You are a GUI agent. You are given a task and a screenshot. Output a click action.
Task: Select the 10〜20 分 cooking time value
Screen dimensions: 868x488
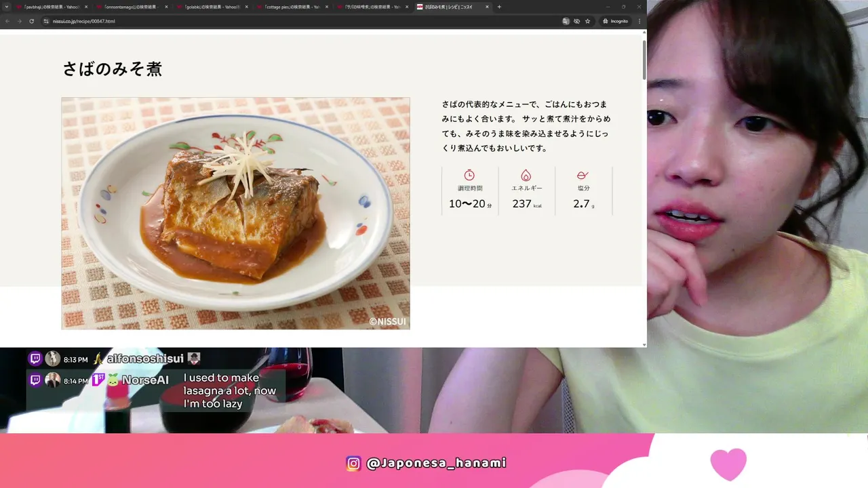(470, 204)
